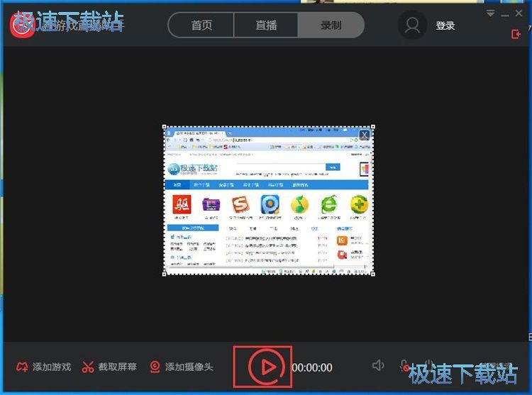Switch to the 直播 tab
Image resolution: width=532 pixels, height=395 pixels.
click(x=266, y=26)
